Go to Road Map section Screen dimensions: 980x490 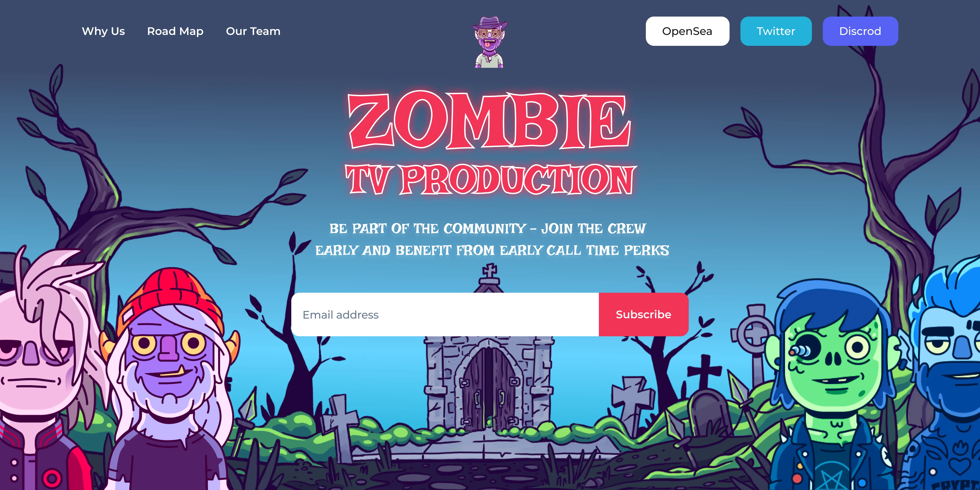[175, 31]
